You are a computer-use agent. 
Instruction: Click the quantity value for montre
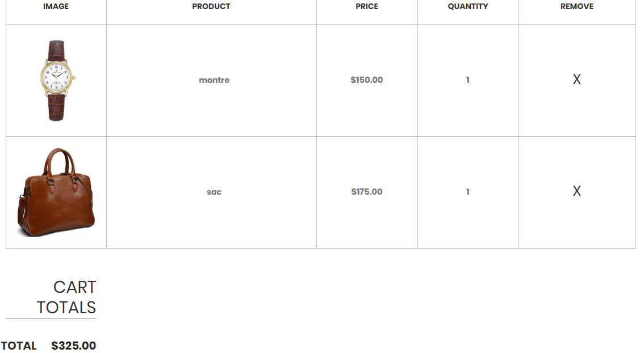[468, 80]
